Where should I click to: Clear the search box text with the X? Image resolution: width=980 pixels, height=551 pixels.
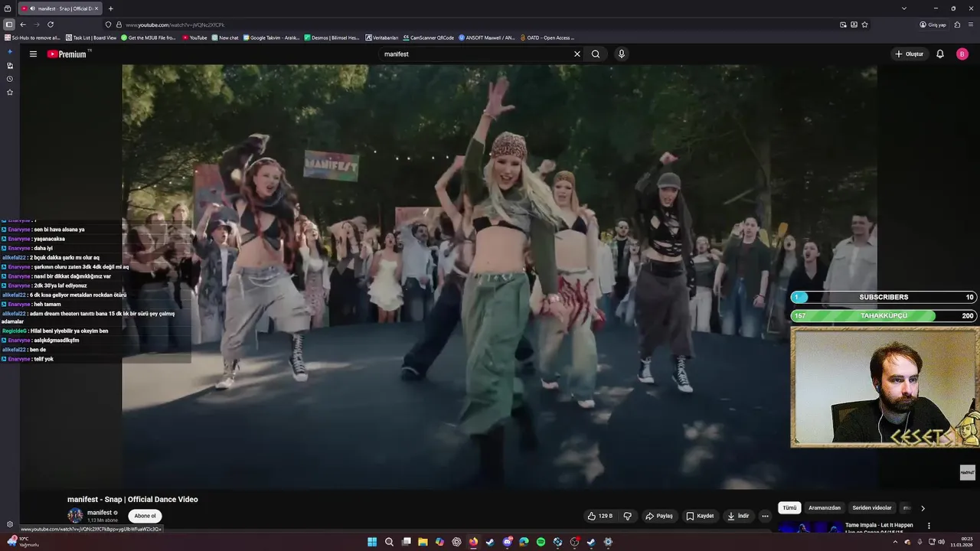(577, 54)
